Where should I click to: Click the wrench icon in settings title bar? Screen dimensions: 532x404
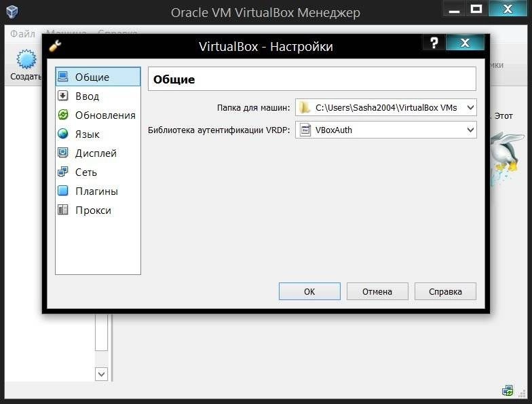click(x=55, y=46)
